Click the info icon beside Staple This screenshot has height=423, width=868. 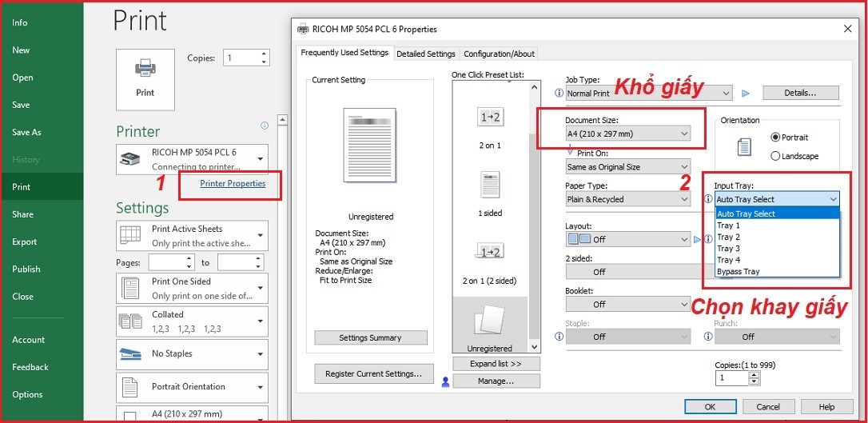coord(559,337)
